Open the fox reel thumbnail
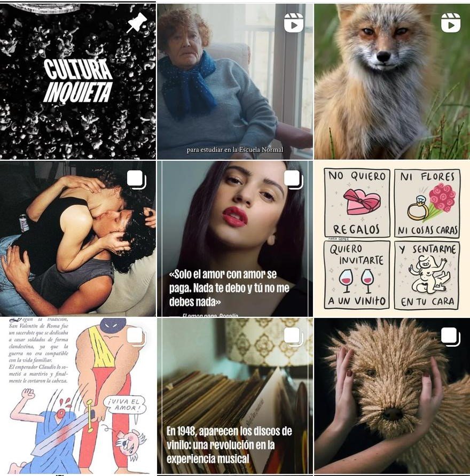The height and width of the screenshot is (476, 470). click(x=392, y=81)
